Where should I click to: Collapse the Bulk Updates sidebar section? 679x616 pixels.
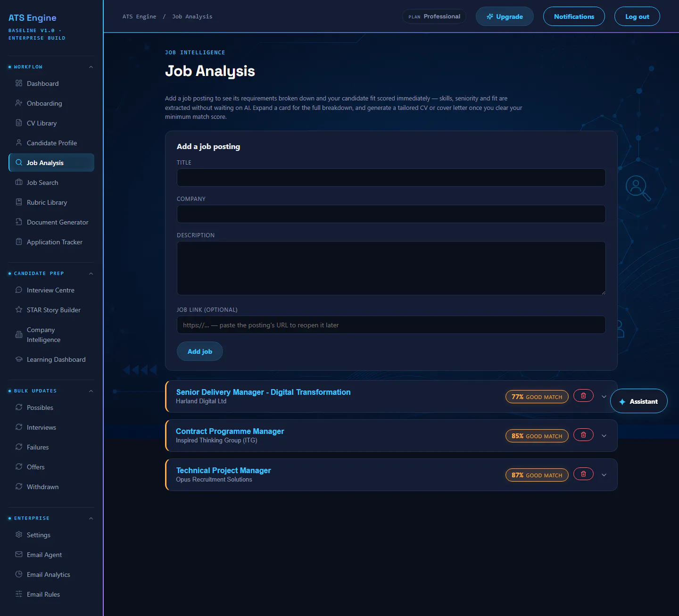point(91,391)
